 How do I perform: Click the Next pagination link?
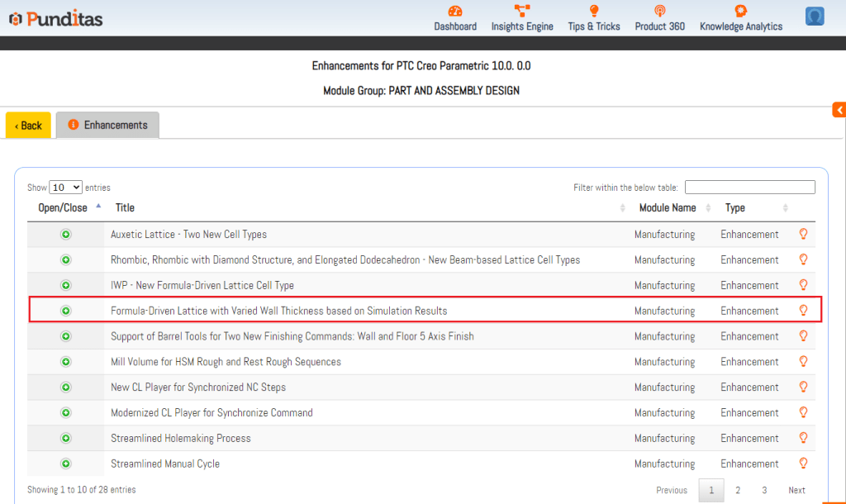pyautogui.click(x=796, y=490)
